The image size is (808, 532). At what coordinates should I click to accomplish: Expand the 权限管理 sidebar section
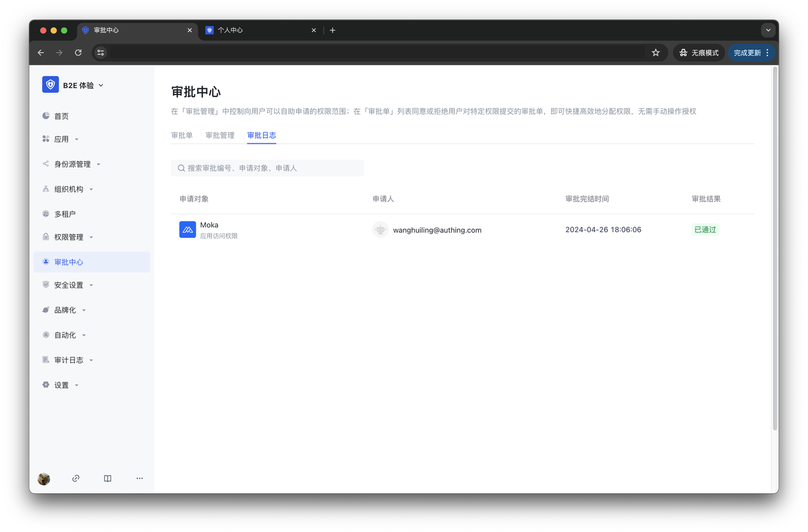click(69, 237)
